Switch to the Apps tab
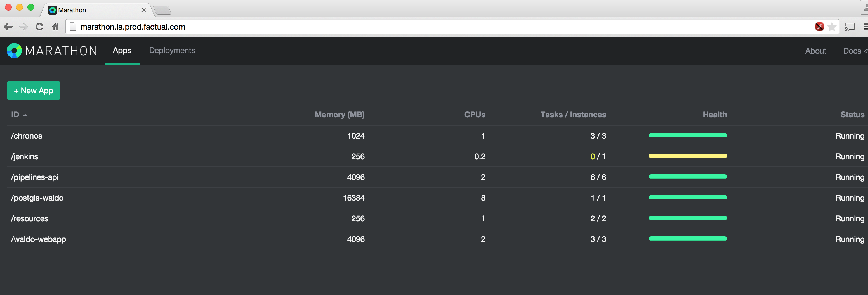This screenshot has height=295, width=868. coord(122,51)
